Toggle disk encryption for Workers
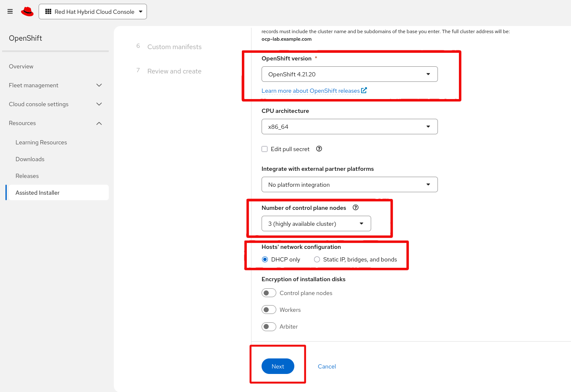This screenshot has width=571, height=392. (x=269, y=310)
